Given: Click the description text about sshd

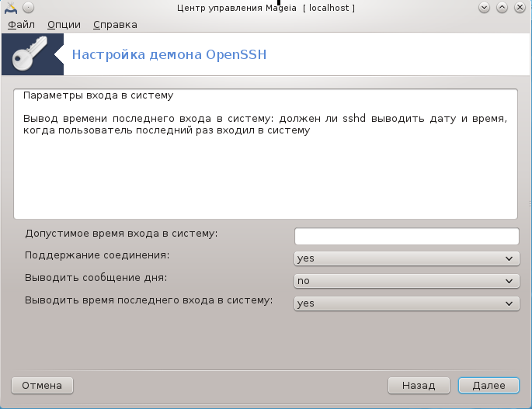Looking at the screenshot, I should tap(265, 124).
